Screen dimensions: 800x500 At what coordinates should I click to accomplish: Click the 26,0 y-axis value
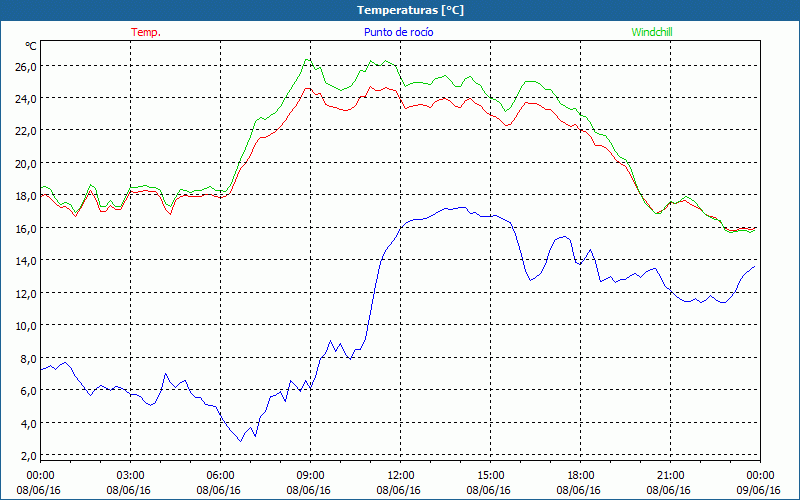click(x=26, y=67)
